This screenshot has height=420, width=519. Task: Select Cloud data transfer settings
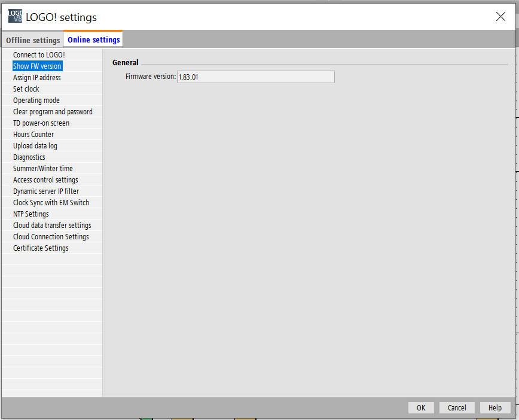pos(52,225)
